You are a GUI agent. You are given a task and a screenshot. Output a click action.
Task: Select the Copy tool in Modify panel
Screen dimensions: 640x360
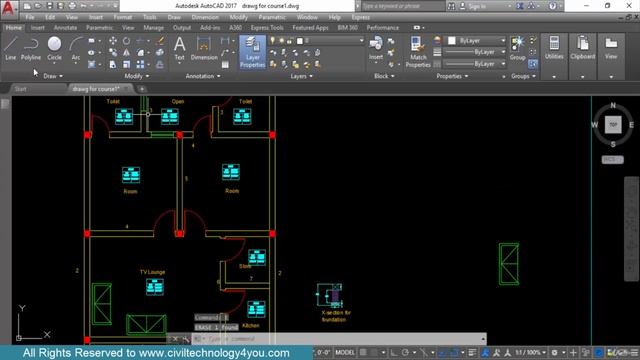(113, 52)
